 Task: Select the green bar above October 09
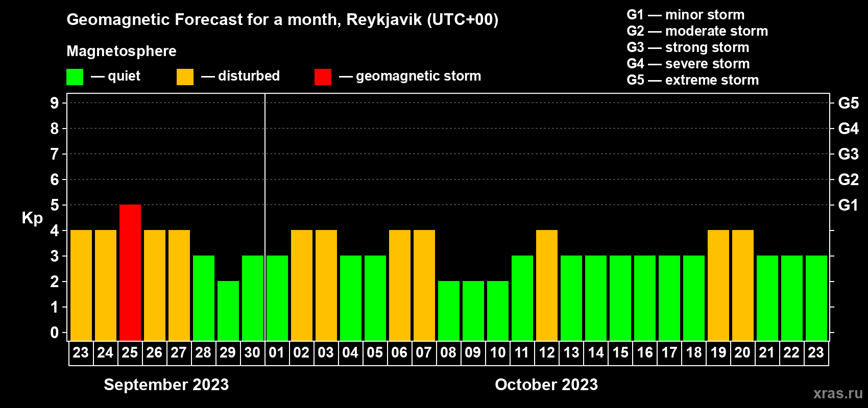tap(473, 311)
